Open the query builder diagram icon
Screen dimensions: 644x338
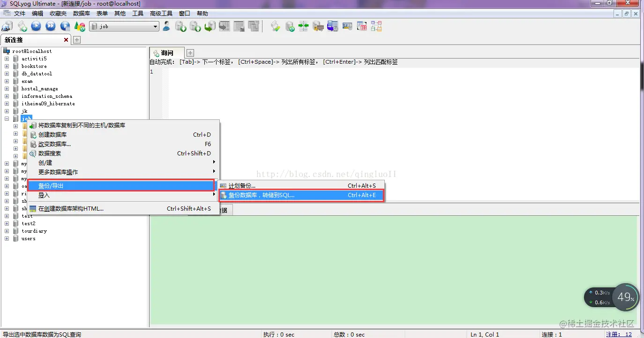tap(376, 26)
